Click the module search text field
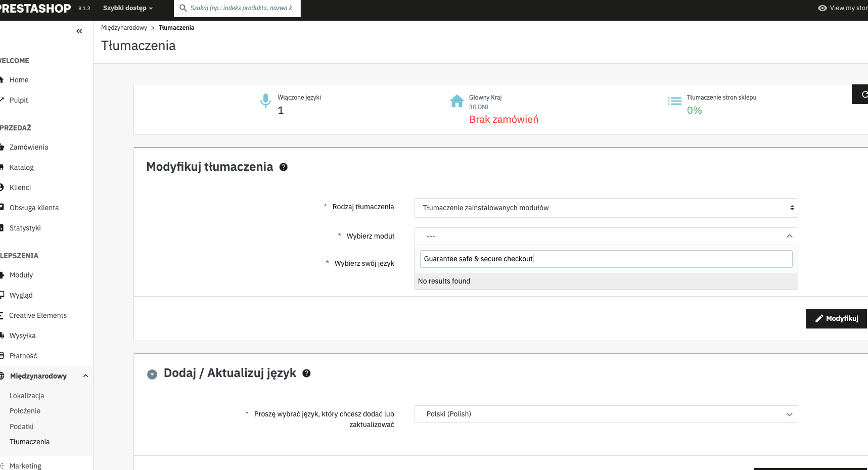The width and height of the screenshot is (868, 470). [x=606, y=259]
